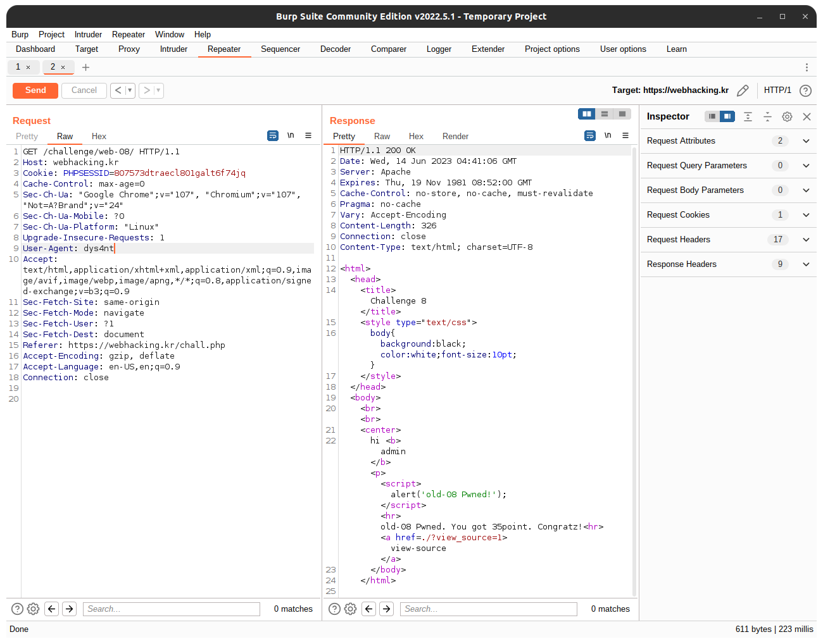
Task: Set Inspector layout to right-docked
Action: point(727,116)
